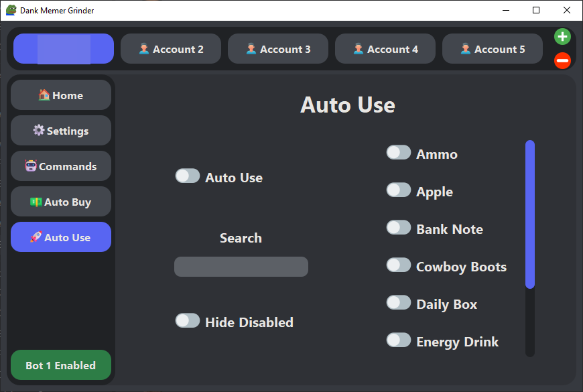
Task: Open the Auto Buy section
Action: tap(61, 202)
